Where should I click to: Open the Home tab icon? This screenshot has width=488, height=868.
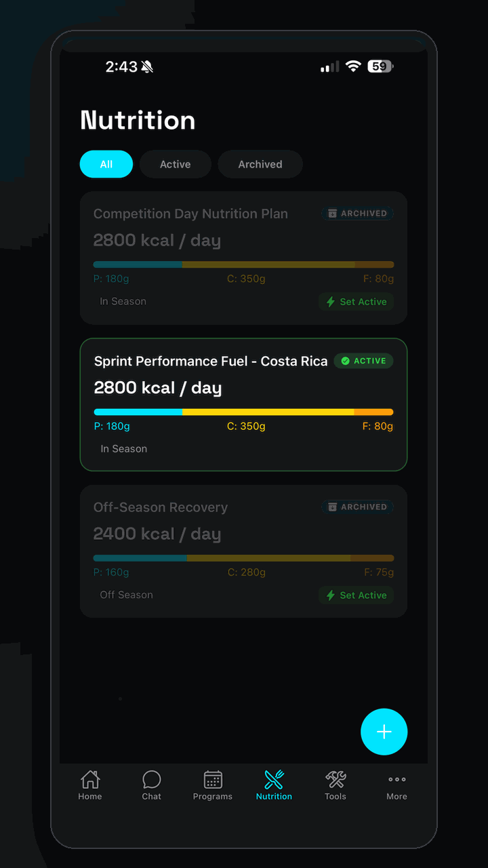(90, 780)
